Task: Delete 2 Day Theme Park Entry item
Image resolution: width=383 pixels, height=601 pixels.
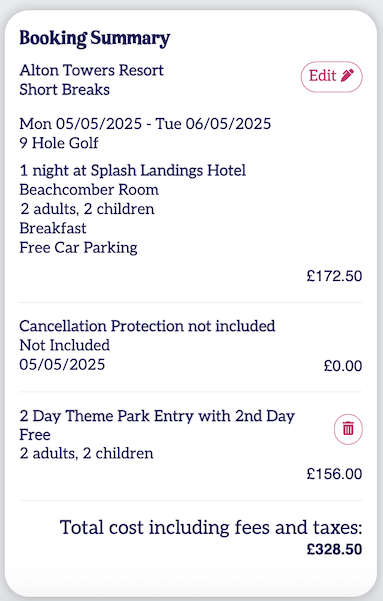Action: [348, 429]
